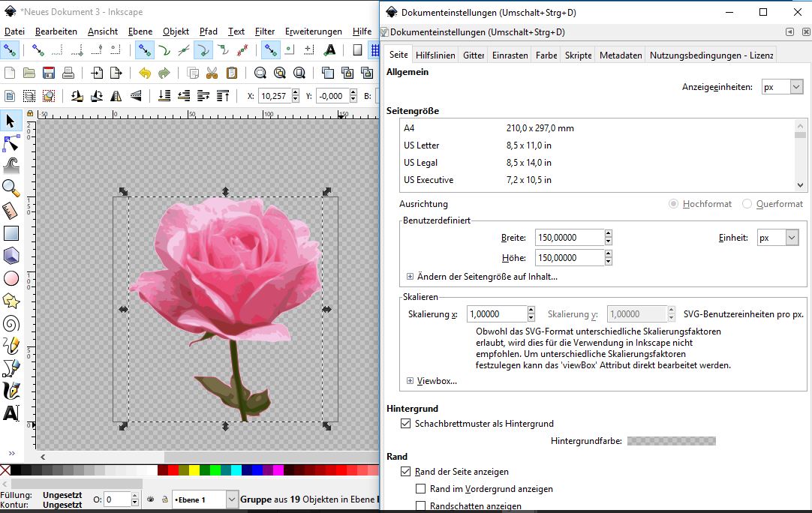
Task: Click the Hintergrundfarbe color swatch
Action: 671,441
